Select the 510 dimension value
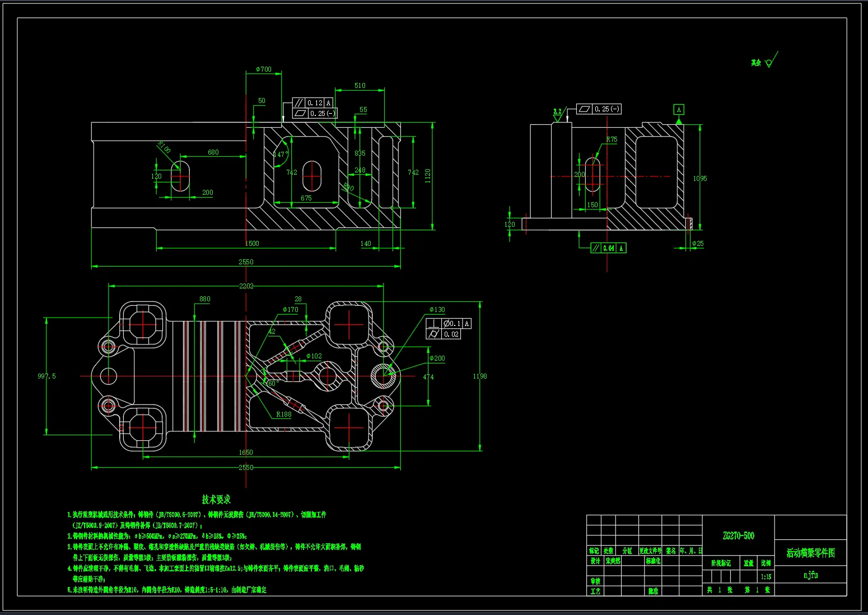The image size is (868, 615). pos(360,86)
